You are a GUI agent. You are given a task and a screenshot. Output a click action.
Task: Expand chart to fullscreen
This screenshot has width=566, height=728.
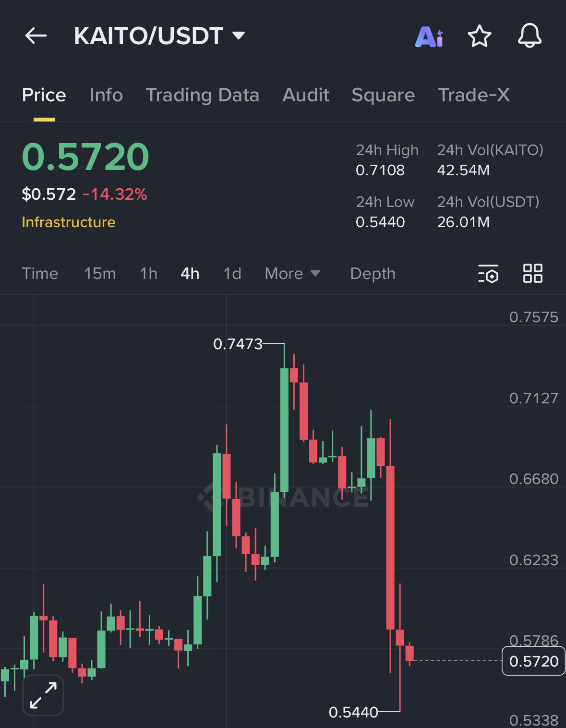[x=43, y=695]
